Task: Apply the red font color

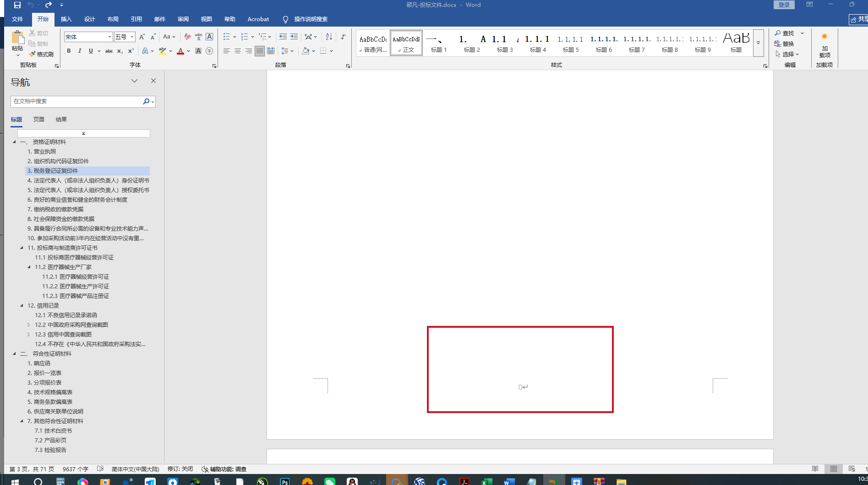Action: (x=180, y=51)
